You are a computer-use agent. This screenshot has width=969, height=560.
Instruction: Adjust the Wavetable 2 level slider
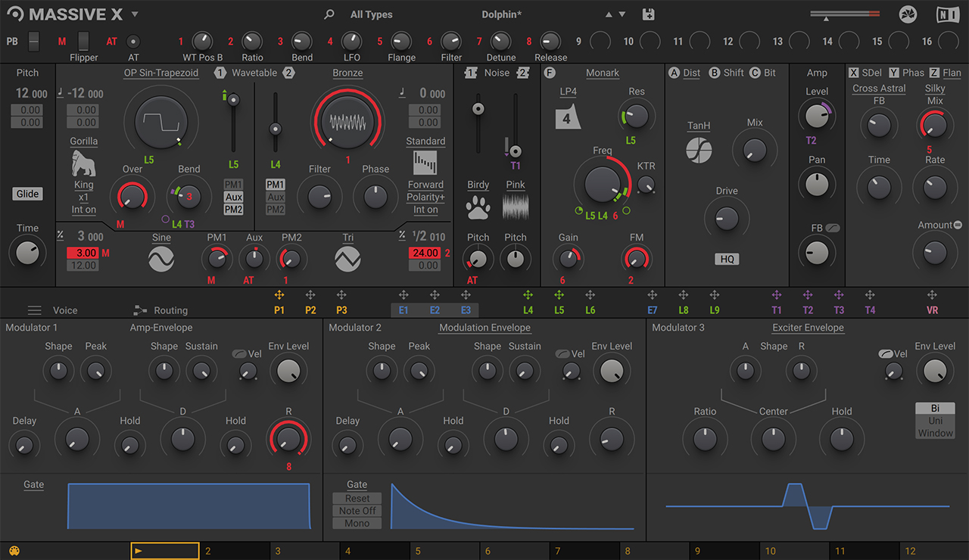click(276, 129)
